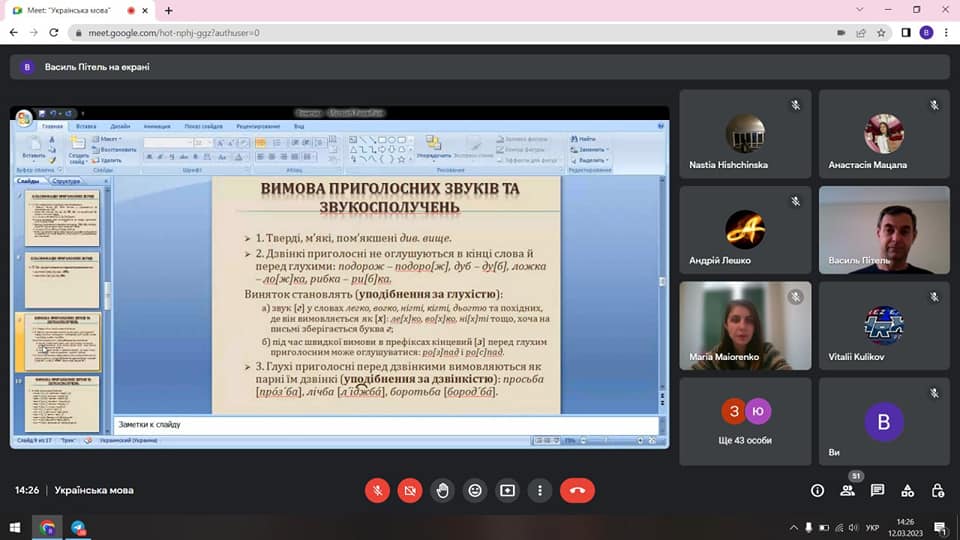Open a new browser tab
The height and width of the screenshot is (540, 960).
(168, 10)
